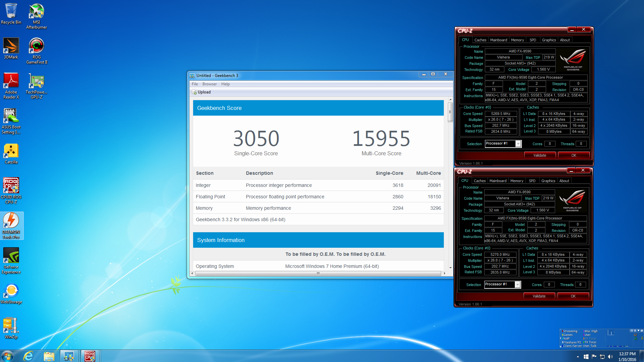Click the Upload icon in Geekbench toolbar
The width and height of the screenshot is (644, 362).
coord(194,92)
